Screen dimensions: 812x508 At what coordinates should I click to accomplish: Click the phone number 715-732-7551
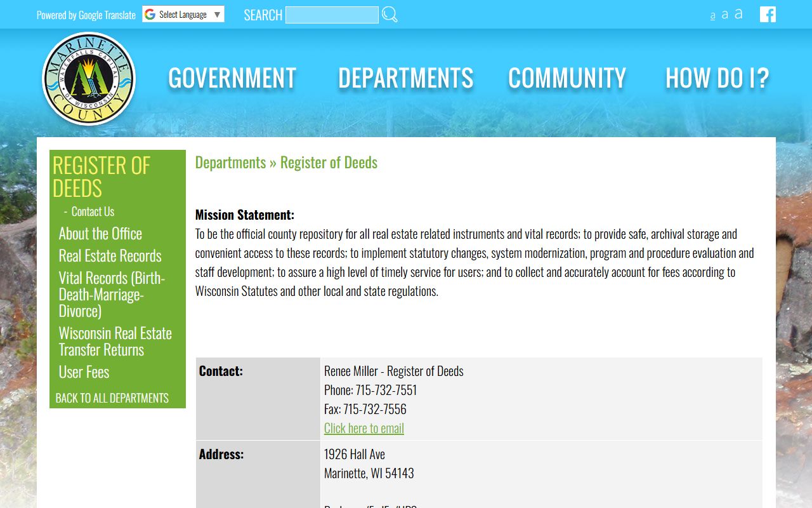[x=386, y=390]
